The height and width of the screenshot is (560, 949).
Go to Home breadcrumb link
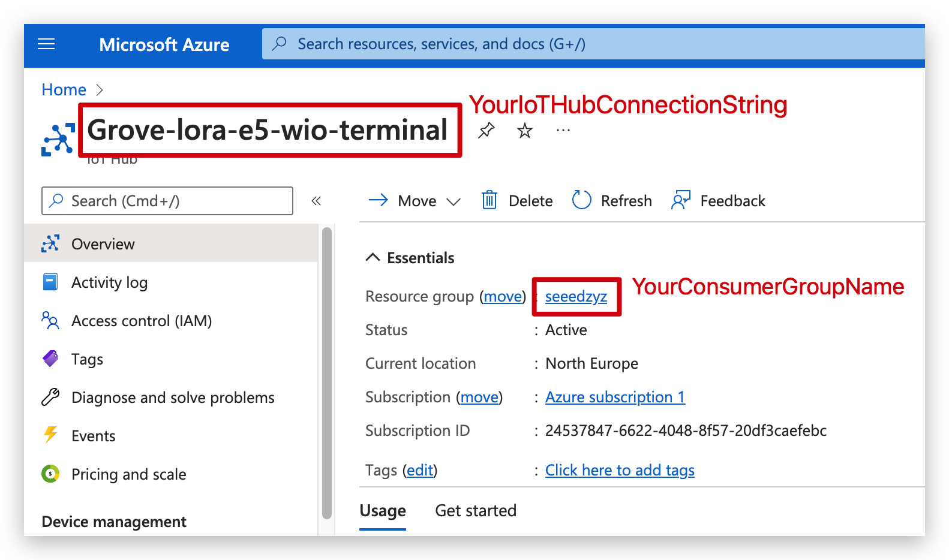(x=64, y=89)
